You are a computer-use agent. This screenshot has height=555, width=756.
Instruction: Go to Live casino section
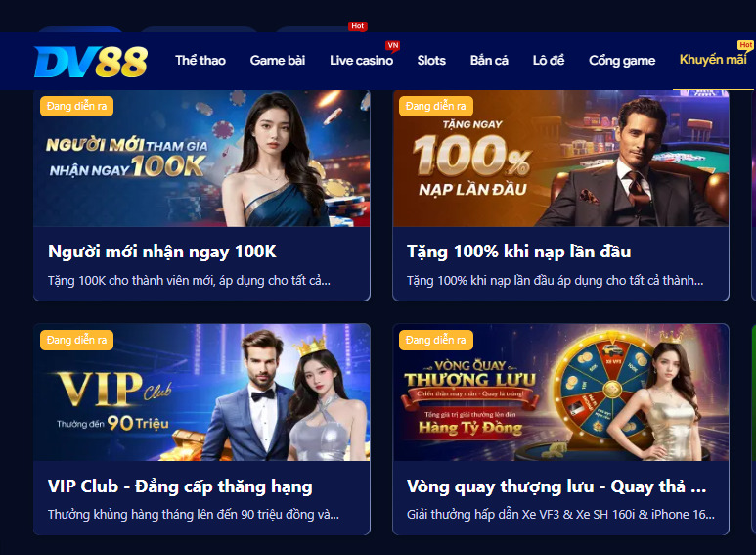pos(361,61)
